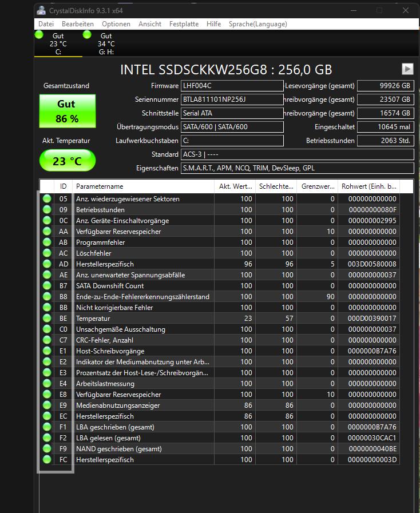Click the Eigenschaften field with S.M.A.R.T.
The image size is (420, 513).
(297, 168)
